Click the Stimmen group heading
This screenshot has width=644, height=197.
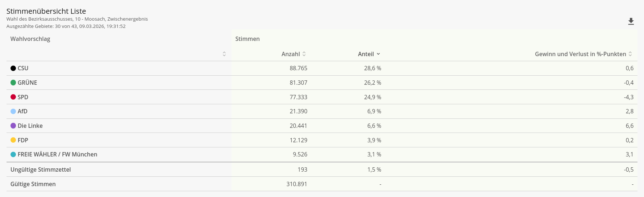point(248,39)
